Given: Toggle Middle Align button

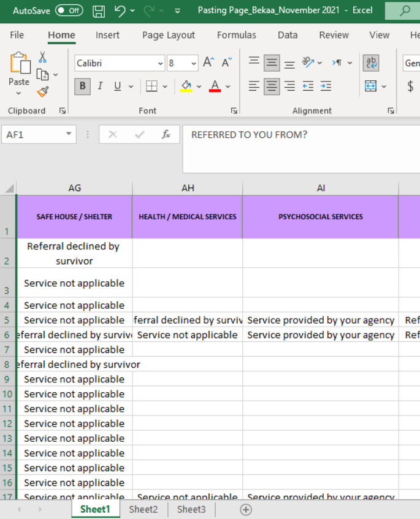Looking at the screenshot, I should (x=272, y=63).
